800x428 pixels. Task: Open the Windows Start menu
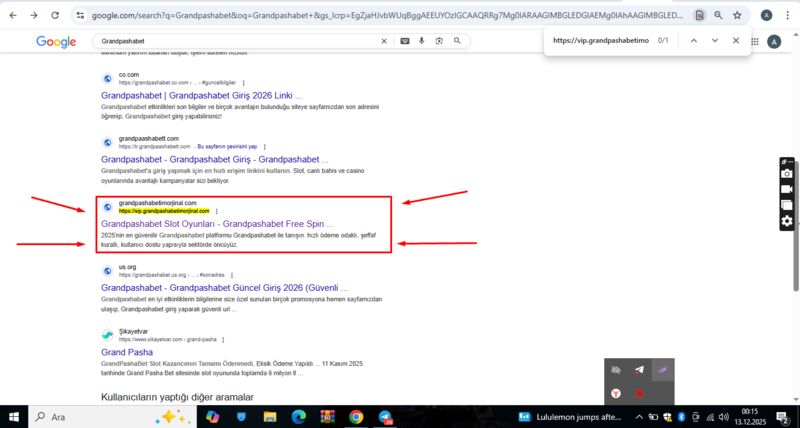click(14, 417)
